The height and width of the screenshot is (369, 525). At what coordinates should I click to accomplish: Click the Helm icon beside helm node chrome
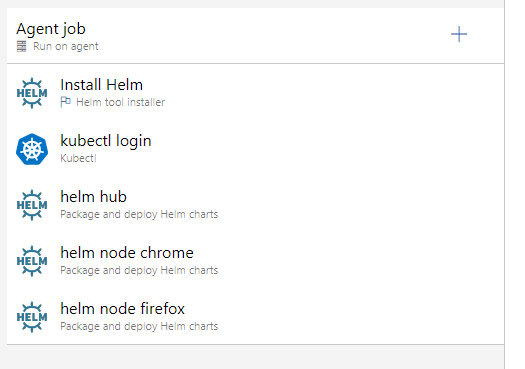32,261
